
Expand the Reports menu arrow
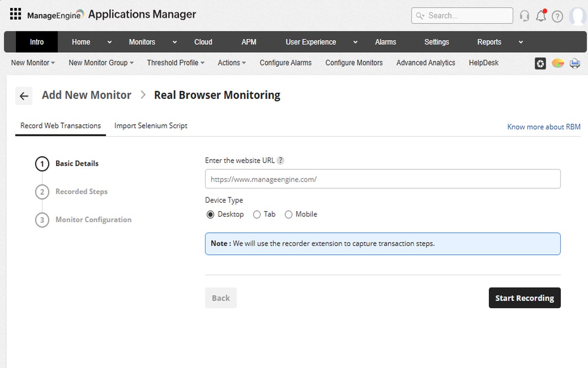(x=520, y=42)
